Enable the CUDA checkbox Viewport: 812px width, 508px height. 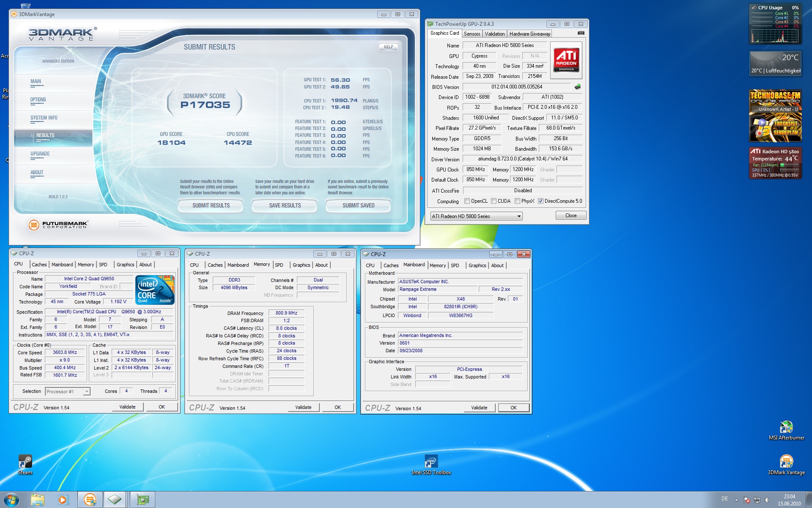(494, 201)
